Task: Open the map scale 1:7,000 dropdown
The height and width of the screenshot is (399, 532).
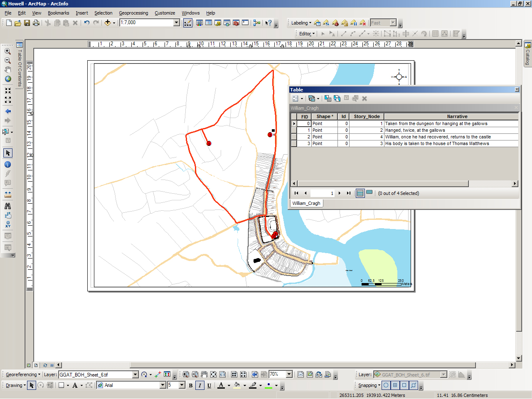Action: tap(177, 22)
